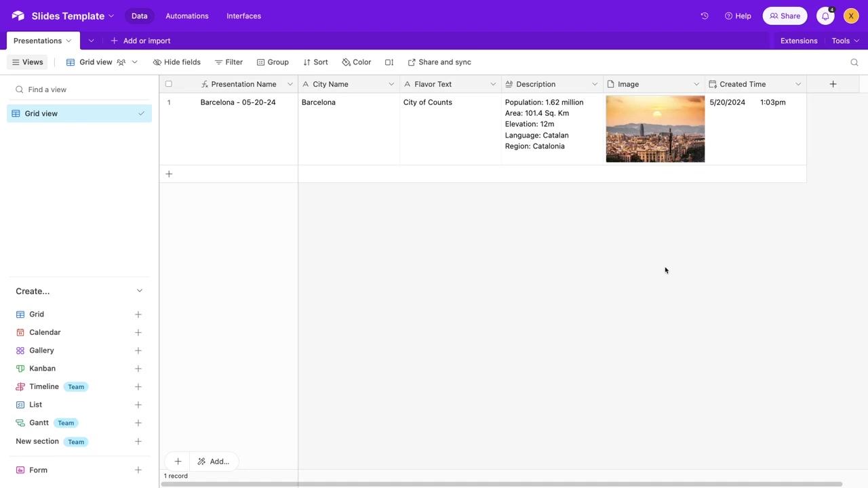Viewport: 868px width, 488px height.
Task: Create a new Form view
Action: [138, 470]
